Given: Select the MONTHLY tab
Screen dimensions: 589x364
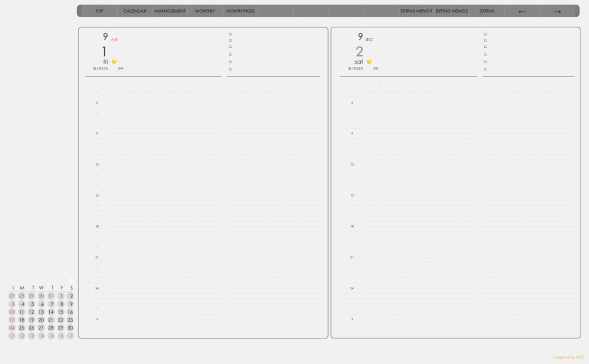Looking at the screenshot, I should click(205, 11).
